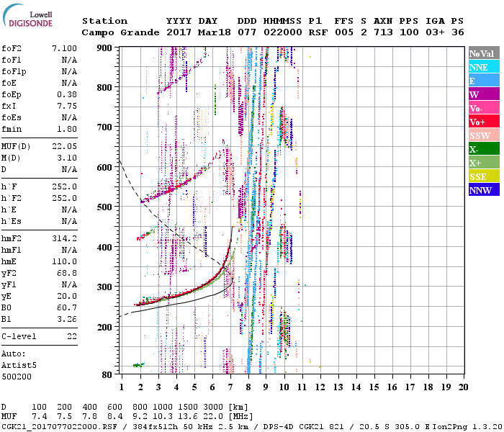The width and height of the screenshot is (504, 432).
Task: Select the Vo+ red legend swatch
Action: click(484, 121)
